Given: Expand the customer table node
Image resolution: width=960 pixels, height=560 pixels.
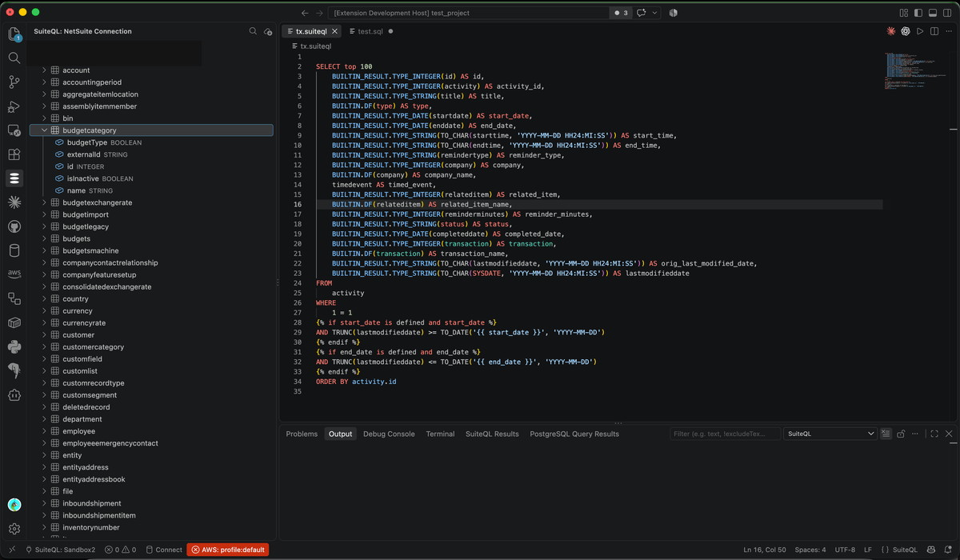Looking at the screenshot, I should click(x=45, y=335).
